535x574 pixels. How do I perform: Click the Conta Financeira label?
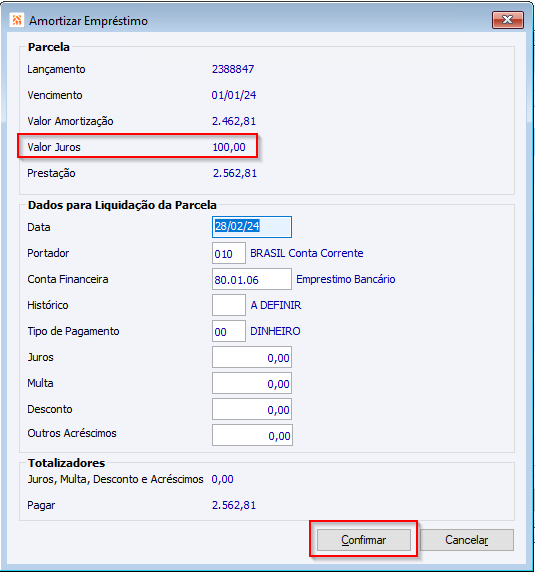click(x=68, y=279)
